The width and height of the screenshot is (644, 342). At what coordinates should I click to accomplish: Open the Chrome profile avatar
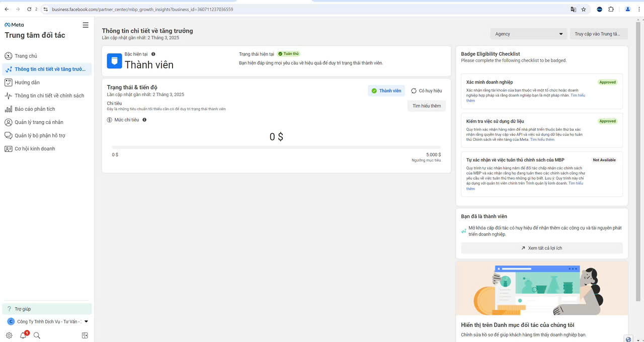[628, 9]
